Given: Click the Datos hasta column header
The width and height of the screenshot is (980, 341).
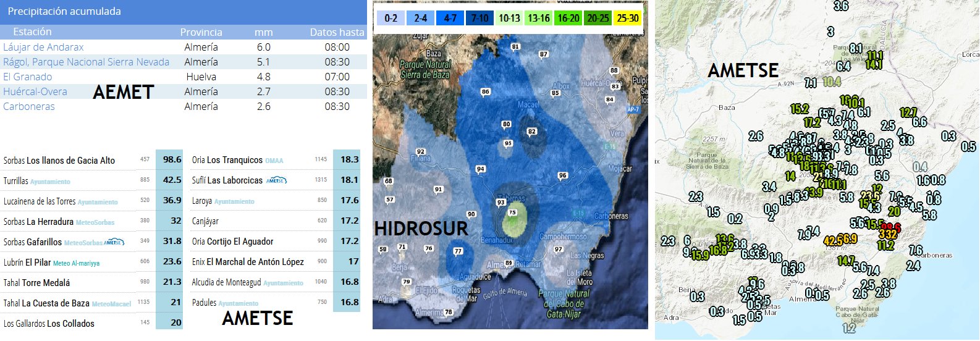Looking at the screenshot, I should coord(337,32).
